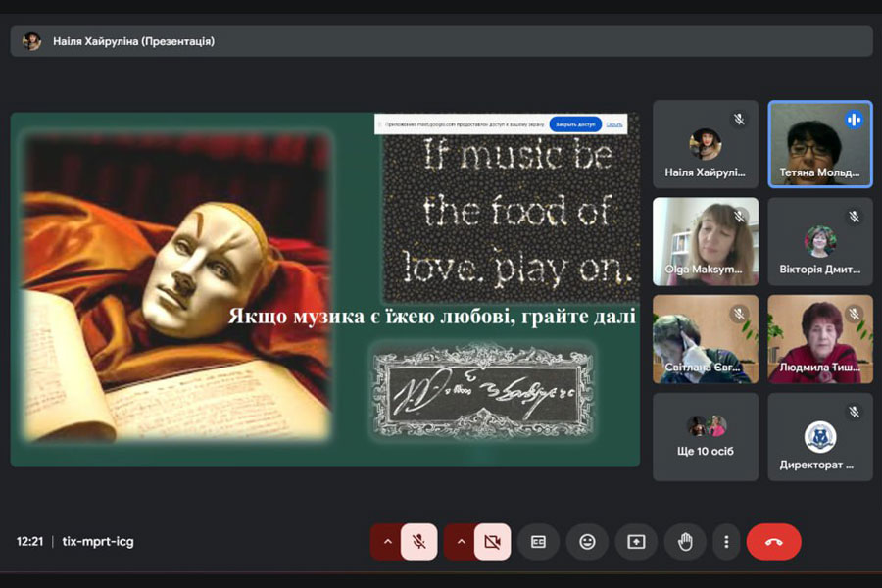Select Тетяна Мольд speaking participant tile
882x588 pixels.
point(819,144)
